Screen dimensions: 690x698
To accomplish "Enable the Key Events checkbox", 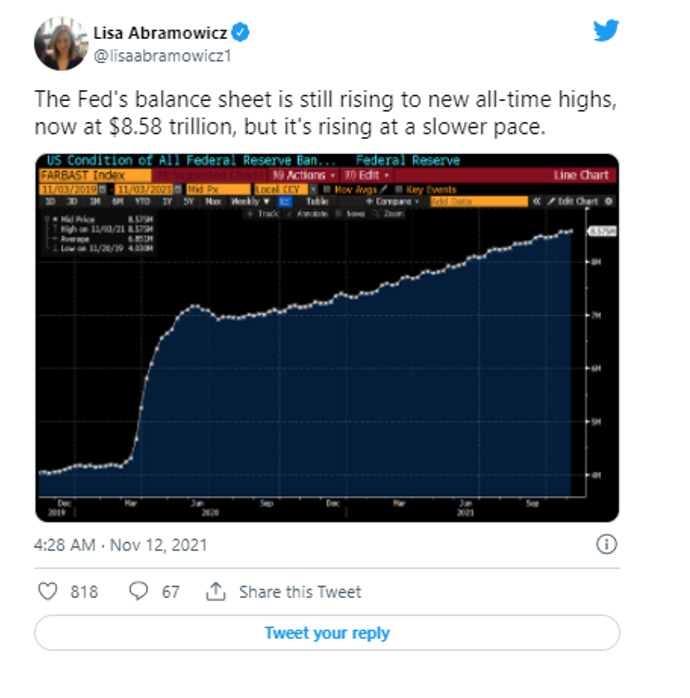I will click(399, 189).
